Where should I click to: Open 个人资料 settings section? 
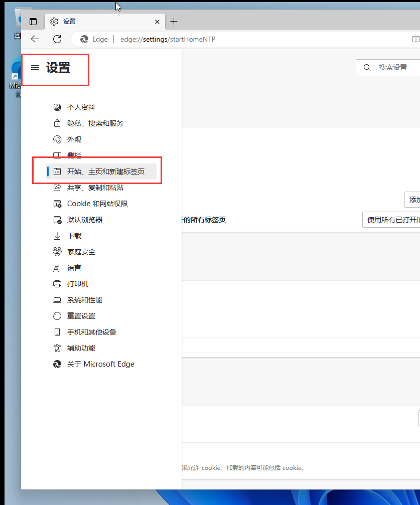click(x=81, y=107)
